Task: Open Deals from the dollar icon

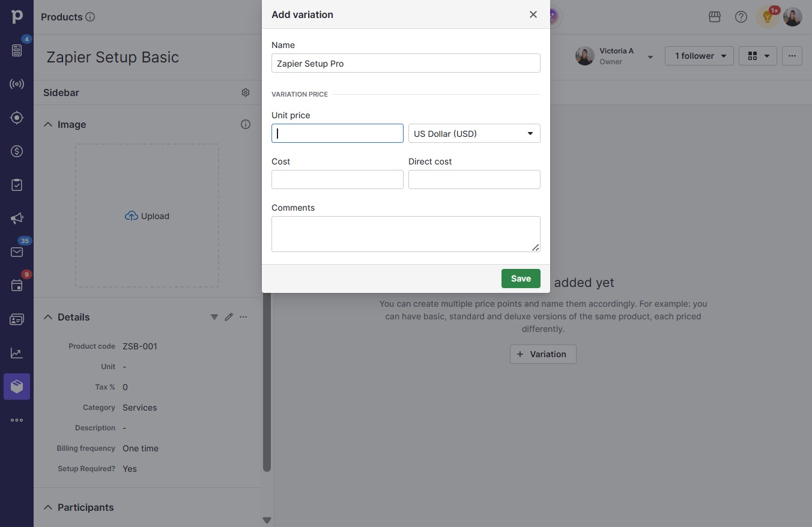Action: (17, 151)
